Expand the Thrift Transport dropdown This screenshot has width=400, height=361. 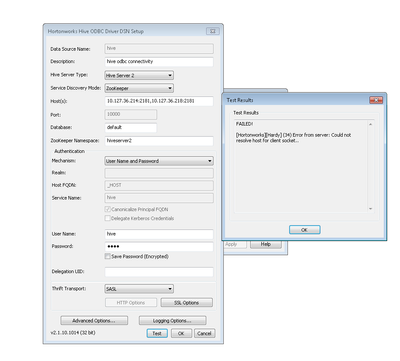click(x=139, y=289)
